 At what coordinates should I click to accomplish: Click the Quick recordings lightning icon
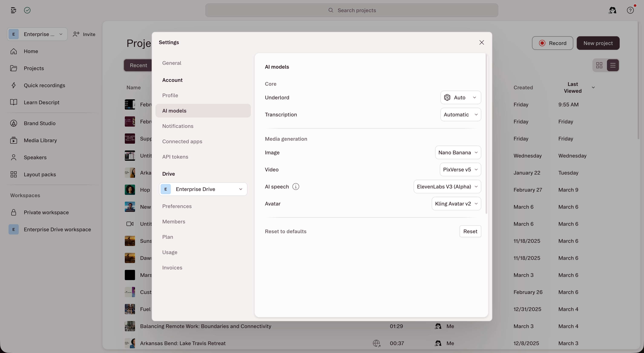point(14,85)
